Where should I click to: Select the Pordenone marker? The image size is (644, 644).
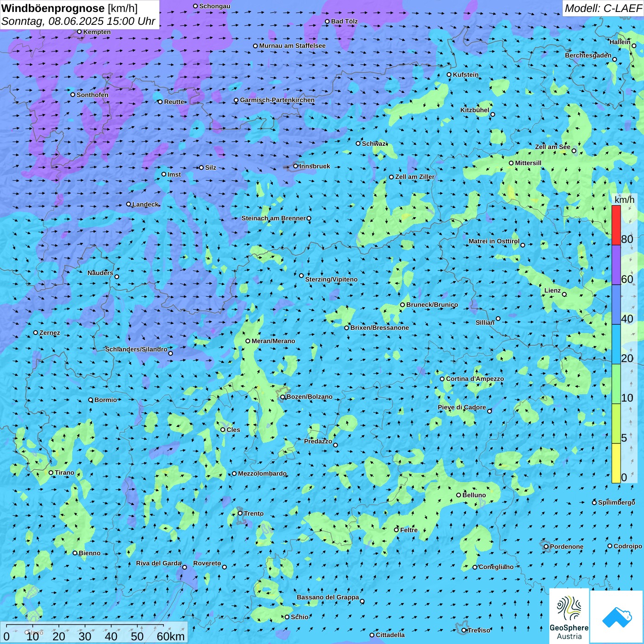click(x=546, y=546)
